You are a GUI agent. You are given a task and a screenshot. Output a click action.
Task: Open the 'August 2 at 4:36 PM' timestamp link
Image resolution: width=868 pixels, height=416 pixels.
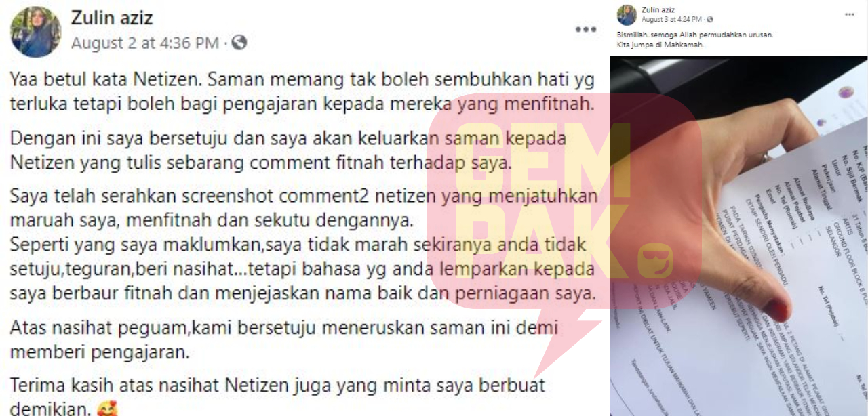145,43
